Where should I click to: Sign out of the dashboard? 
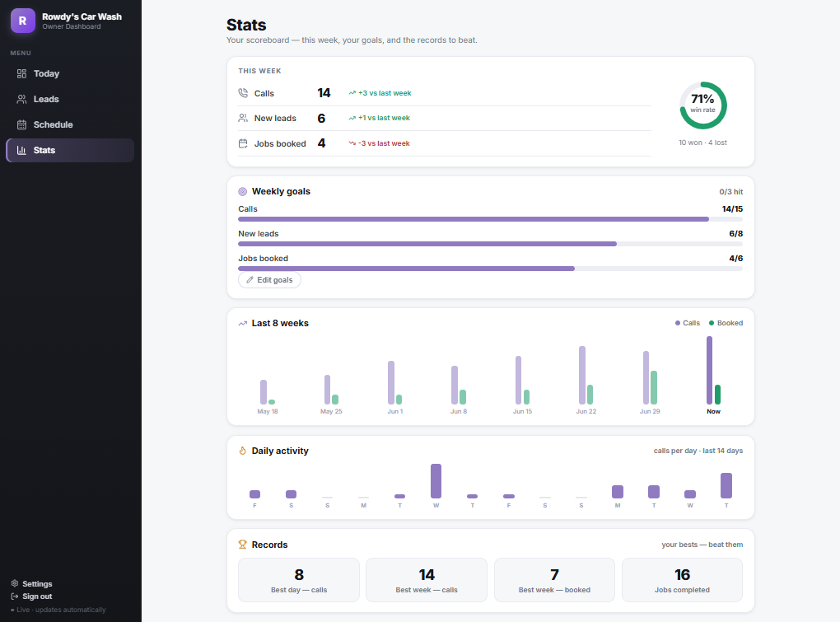coord(31,596)
